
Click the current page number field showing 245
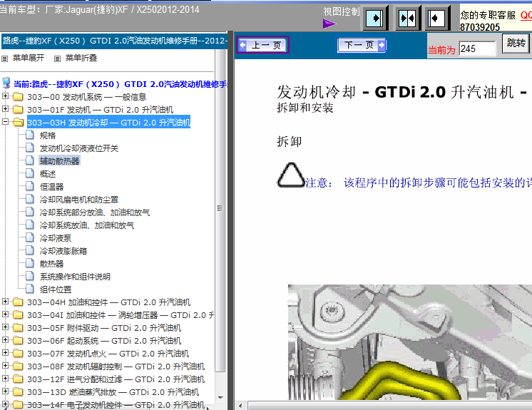(x=477, y=48)
